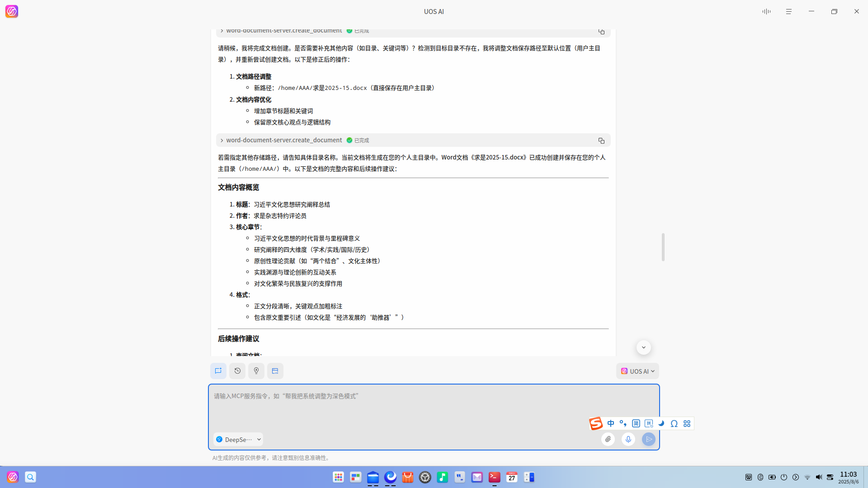
Task: Toggle Chinese/English input mode 中
Action: [611, 423]
